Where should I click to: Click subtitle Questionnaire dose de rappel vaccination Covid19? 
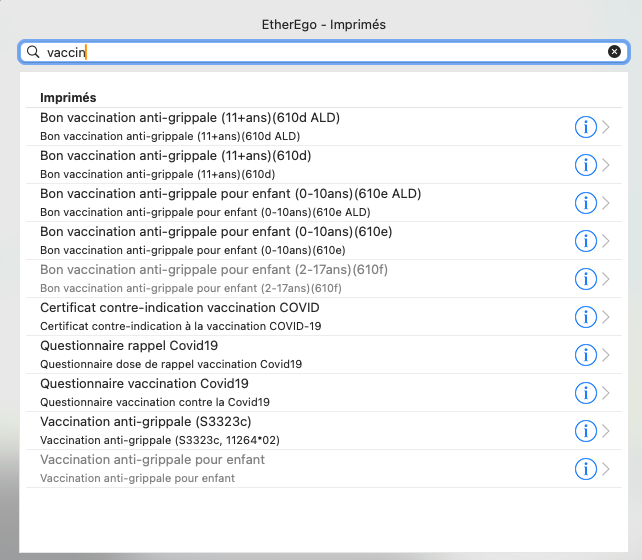(x=171, y=364)
